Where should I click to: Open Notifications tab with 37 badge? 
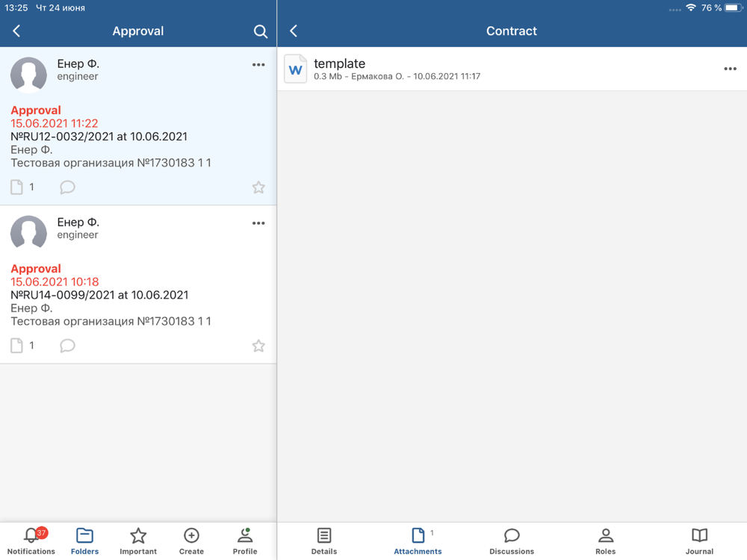point(31,541)
